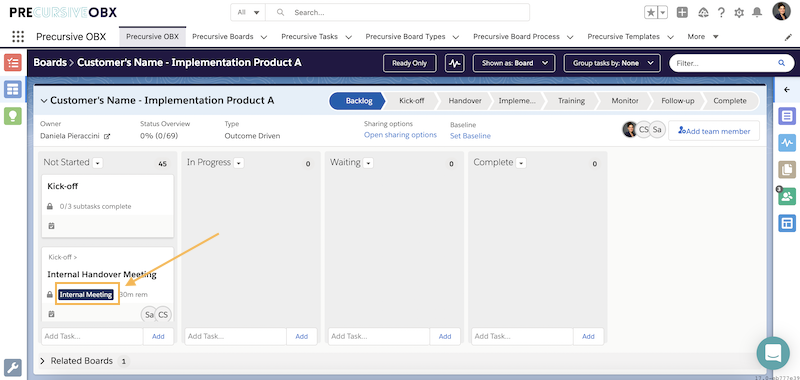Open the owner record external link icon
800x380 pixels.
coord(107,136)
